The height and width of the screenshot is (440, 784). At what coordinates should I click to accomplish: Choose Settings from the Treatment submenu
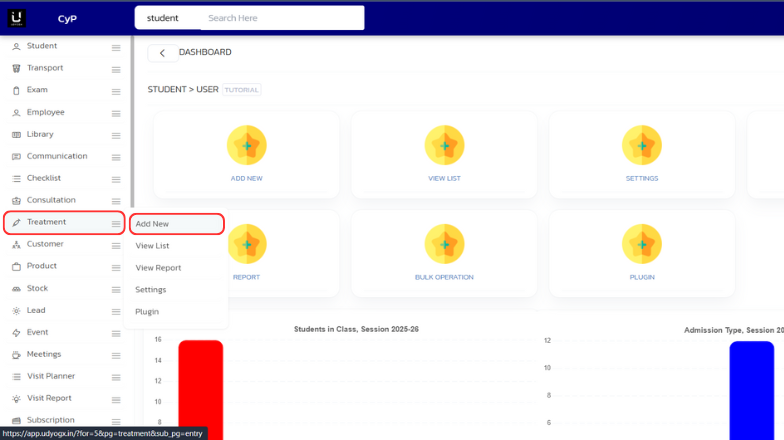click(151, 290)
